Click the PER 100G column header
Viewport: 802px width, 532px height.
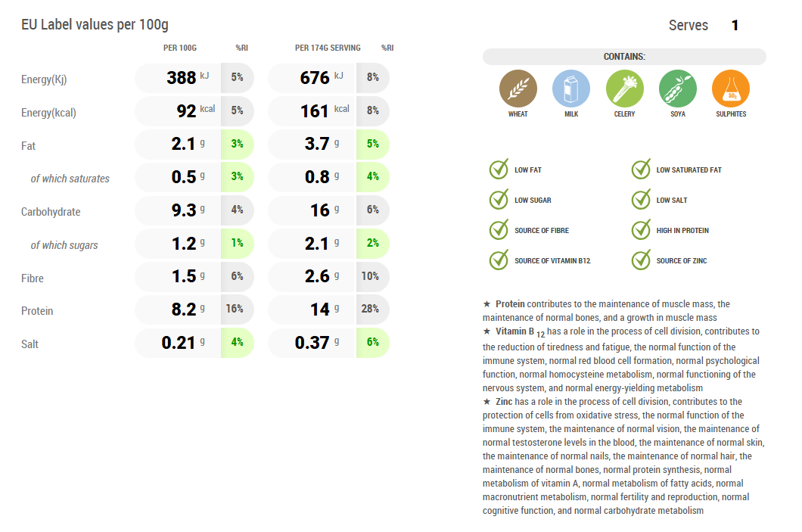180,48
